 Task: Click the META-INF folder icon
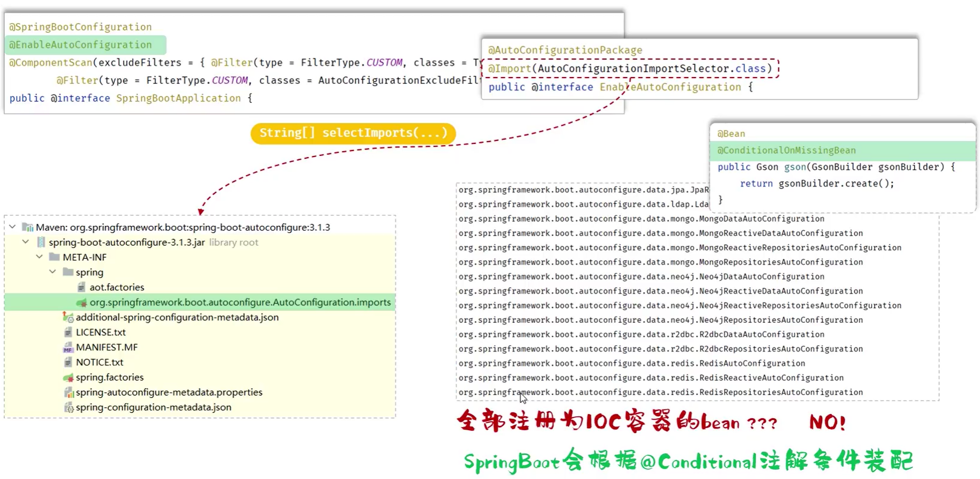click(54, 257)
